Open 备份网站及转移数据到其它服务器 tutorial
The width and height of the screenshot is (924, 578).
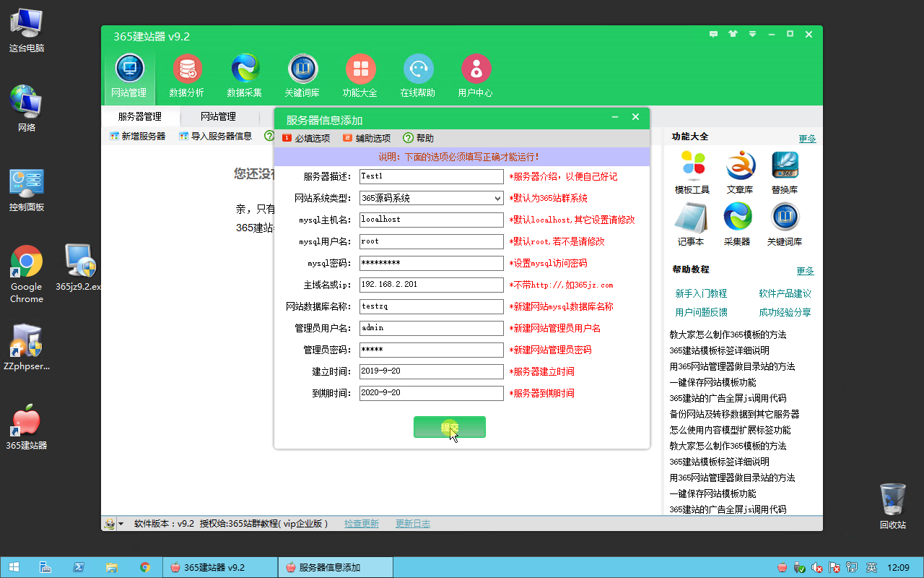tap(734, 414)
